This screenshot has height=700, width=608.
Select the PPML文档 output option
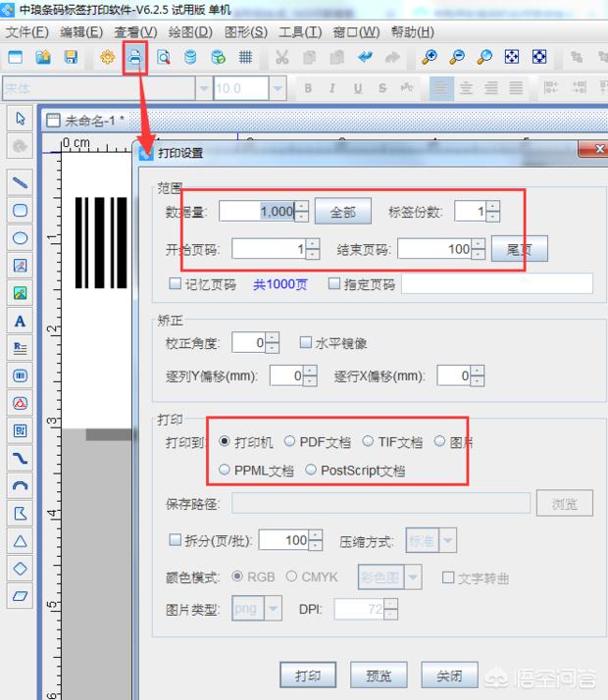pyautogui.click(x=225, y=470)
